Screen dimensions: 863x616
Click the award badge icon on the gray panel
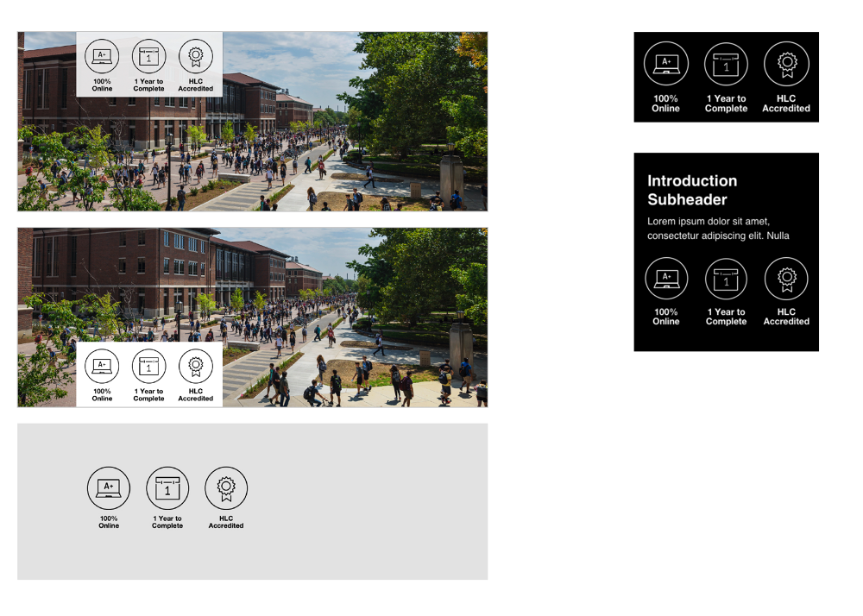225,487
